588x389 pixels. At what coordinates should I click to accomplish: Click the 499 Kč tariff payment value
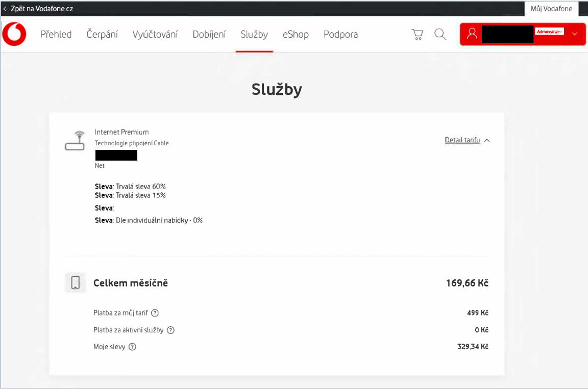tap(478, 313)
